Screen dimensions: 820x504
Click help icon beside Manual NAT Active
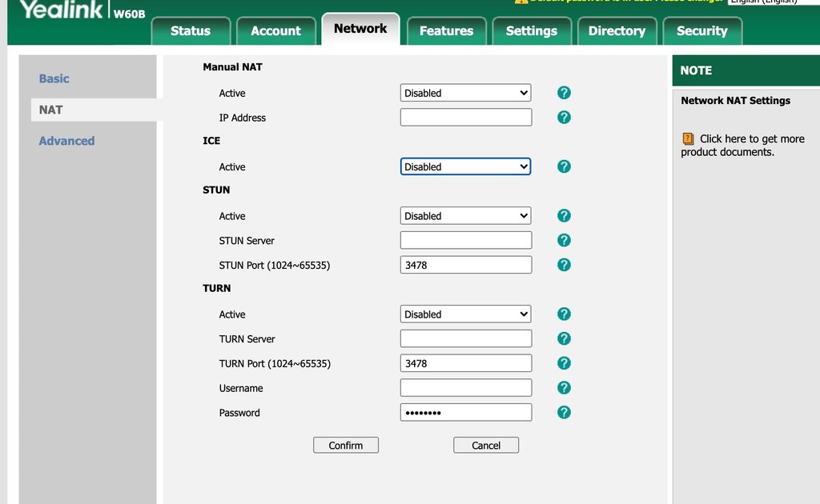tap(564, 93)
